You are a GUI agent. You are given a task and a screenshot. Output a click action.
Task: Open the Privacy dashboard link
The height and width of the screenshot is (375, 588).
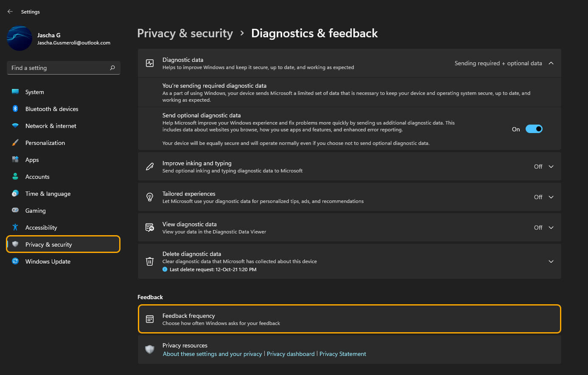[291, 354]
